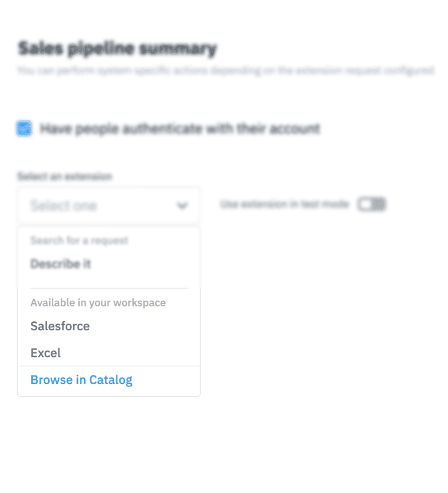Open the 'Browse in Catalog' link
The width and height of the screenshot is (448, 493).
[81, 380]
